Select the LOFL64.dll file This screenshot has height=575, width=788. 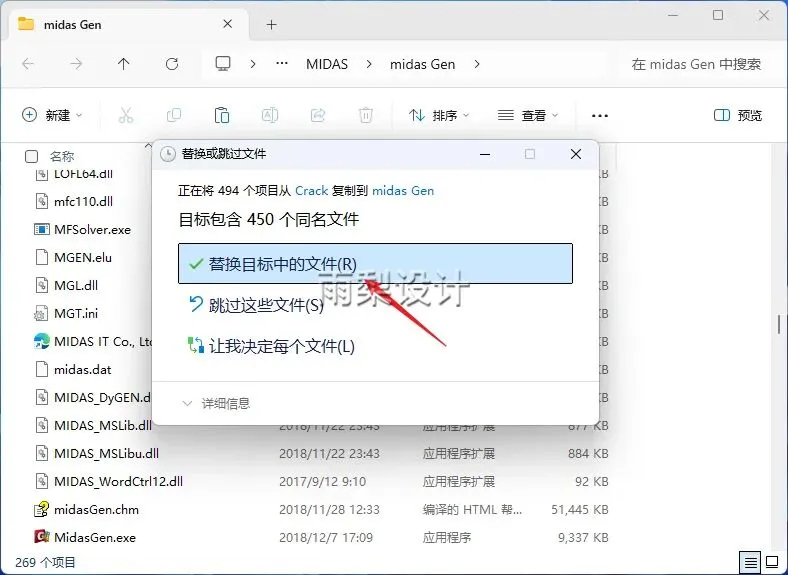pos(83,174)
